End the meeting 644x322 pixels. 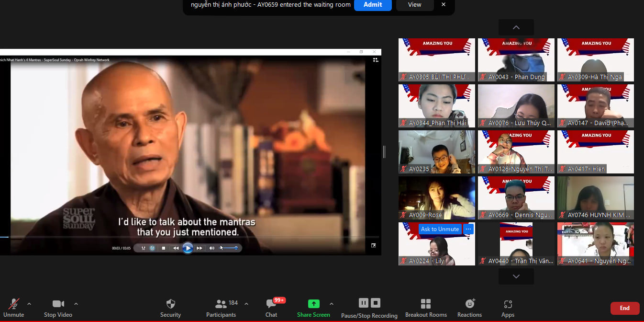click(624, 308)
